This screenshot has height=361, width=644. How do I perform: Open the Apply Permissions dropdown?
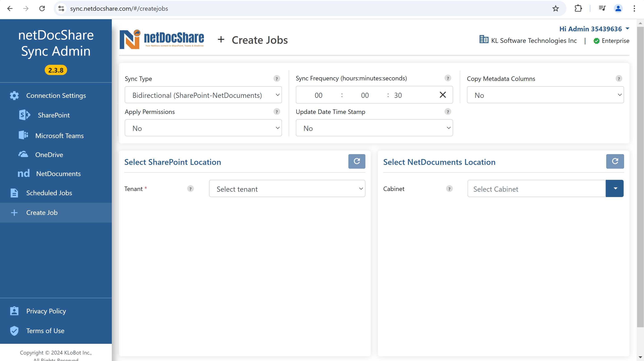203,128
